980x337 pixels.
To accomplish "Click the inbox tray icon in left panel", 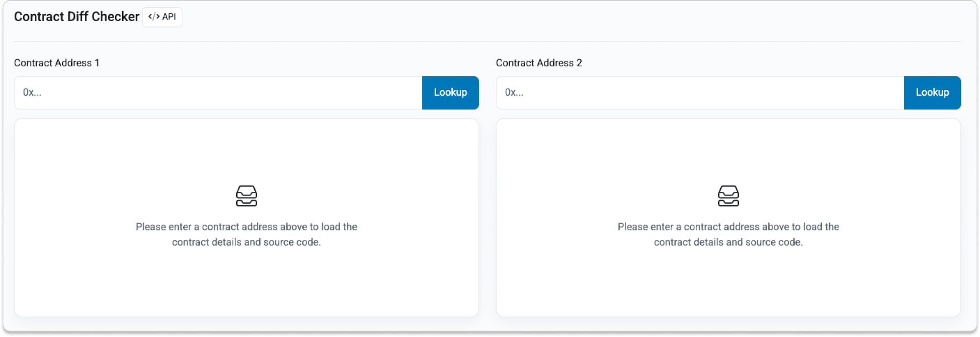I will point(246,196).
